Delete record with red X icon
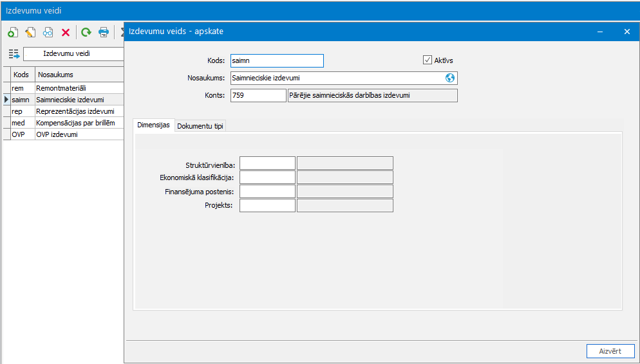 pyautogui.click(x=66, y=32)
